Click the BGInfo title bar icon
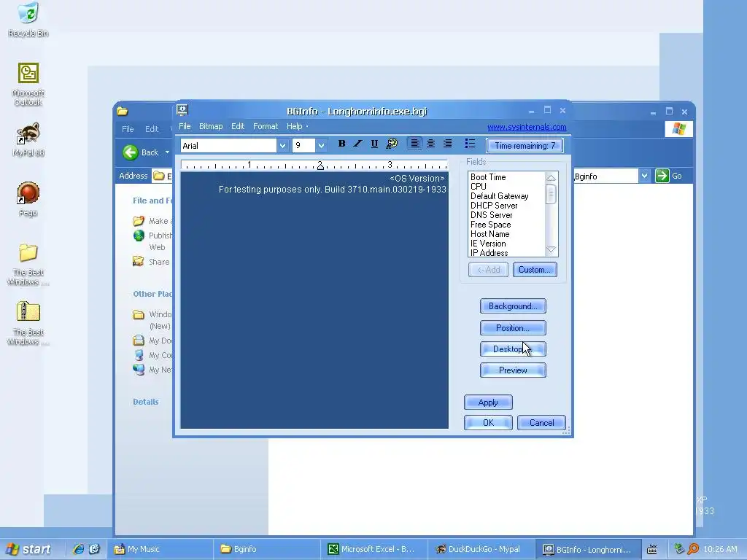Viewport: 747px width, 560px height. coord(182,111)
